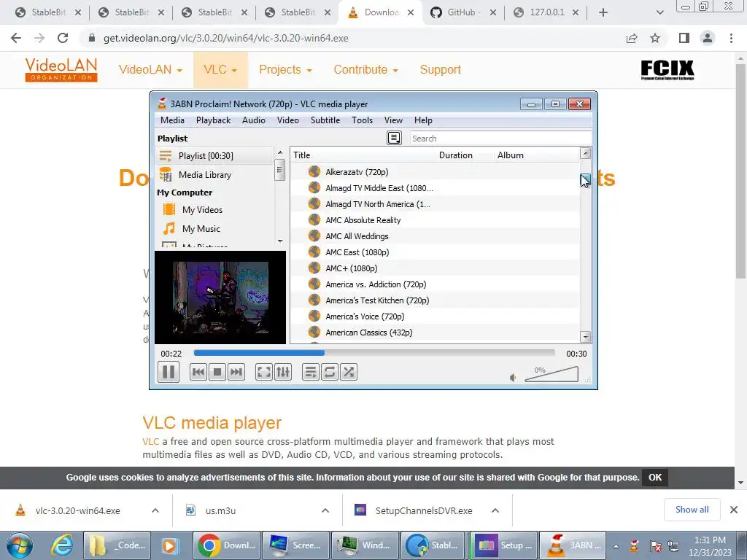
Task: Open the VLC Video menu
Action: pyautogui.click(x=287, y=120)
